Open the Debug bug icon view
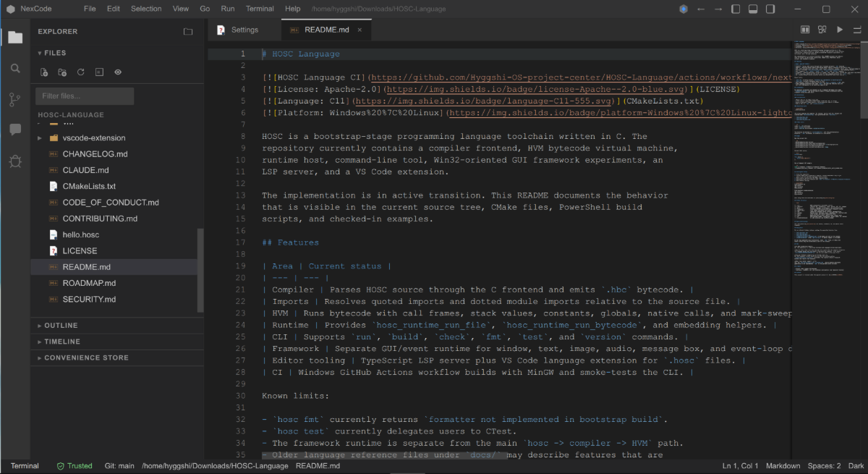The image size is (868, 474). click(x=15, y=161)
